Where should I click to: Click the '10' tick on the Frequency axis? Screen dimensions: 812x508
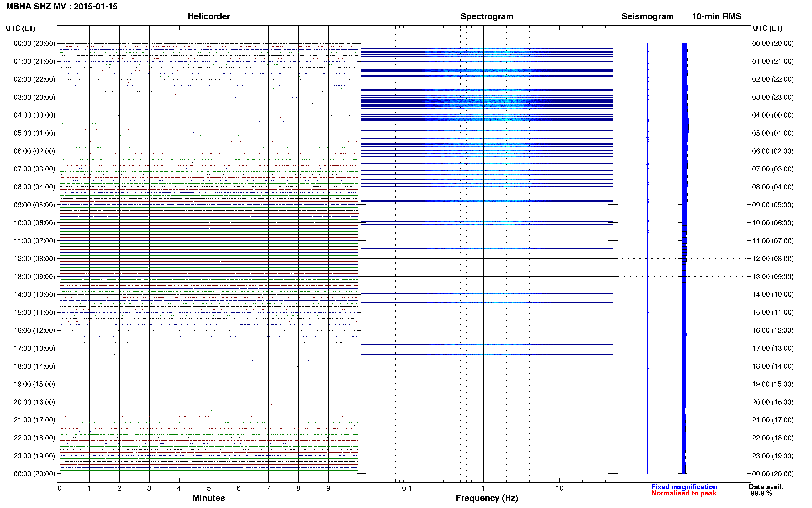[x=559, y=488]
